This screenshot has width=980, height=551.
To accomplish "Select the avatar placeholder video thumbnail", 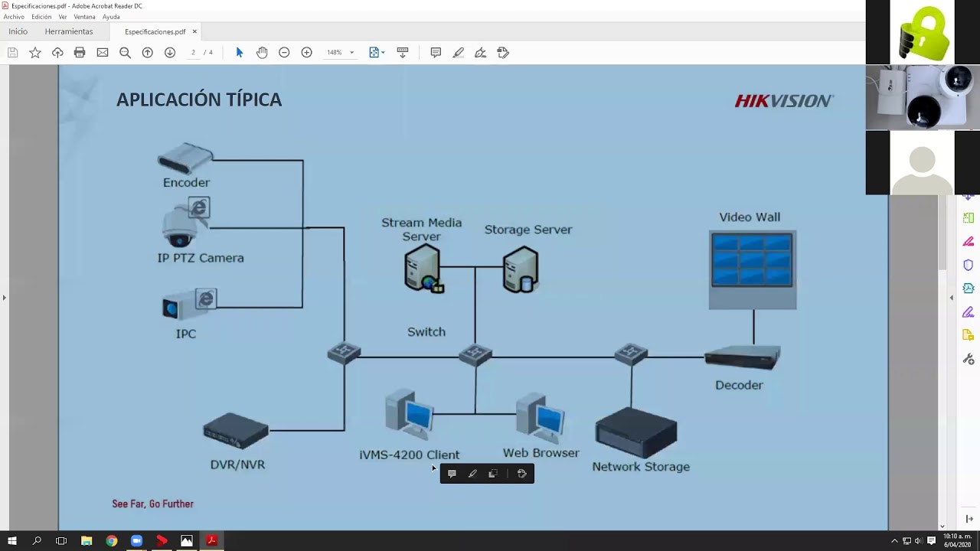I will [x=923, y=163].
